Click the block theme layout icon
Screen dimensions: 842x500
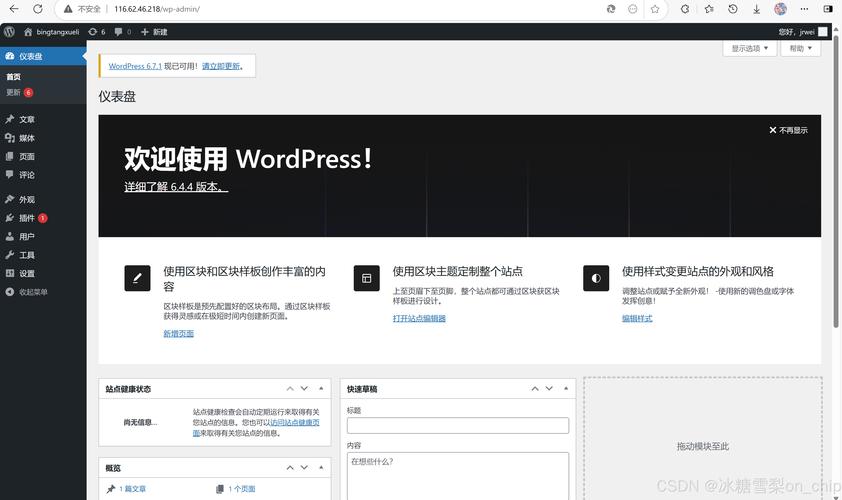coord(367,278)
